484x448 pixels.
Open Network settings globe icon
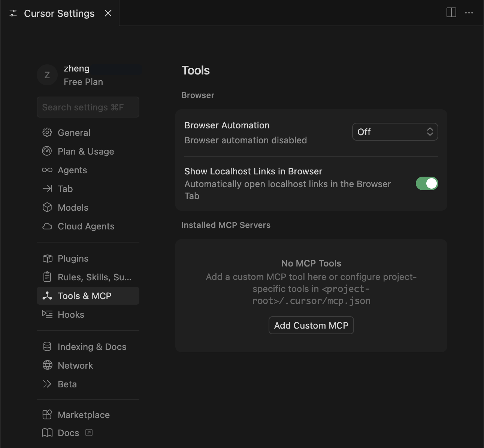47,365
